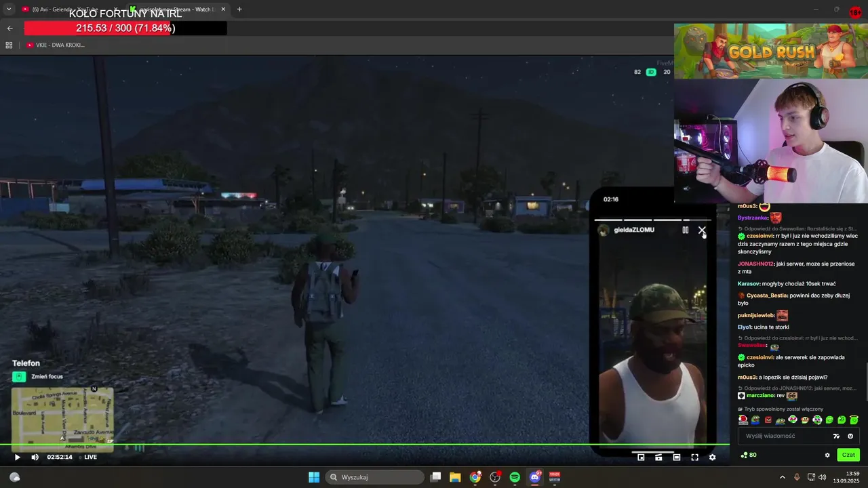Go back with the browser back arrow

pos(9,28)
